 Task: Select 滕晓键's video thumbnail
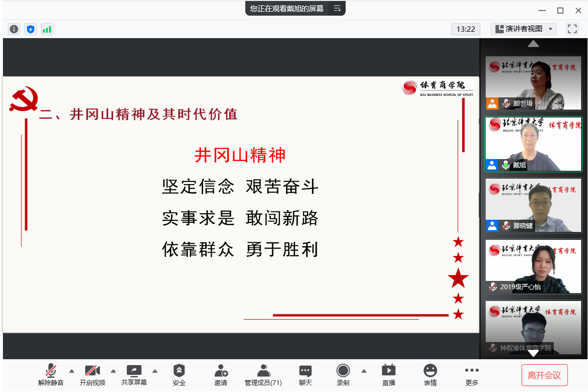533,205
